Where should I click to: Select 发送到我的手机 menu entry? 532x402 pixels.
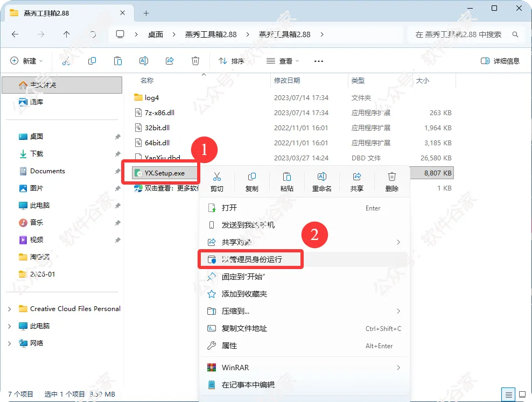(x=304, y=225)
